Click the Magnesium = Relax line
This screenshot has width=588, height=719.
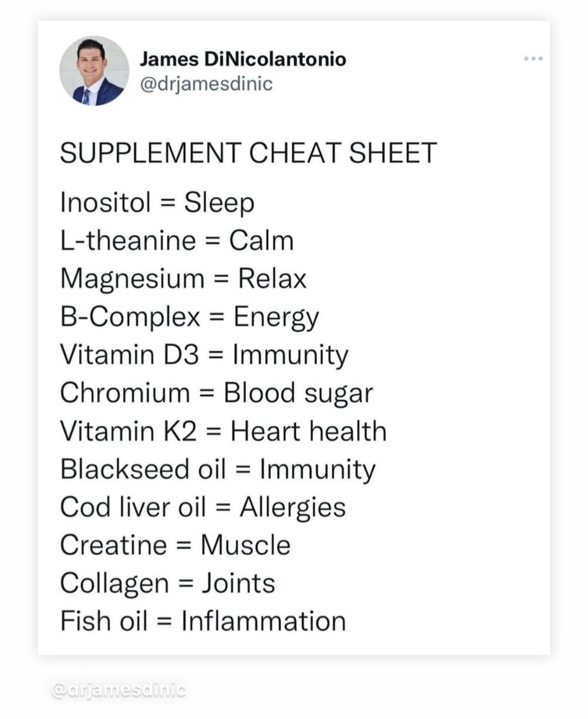[x=183, y=279]
